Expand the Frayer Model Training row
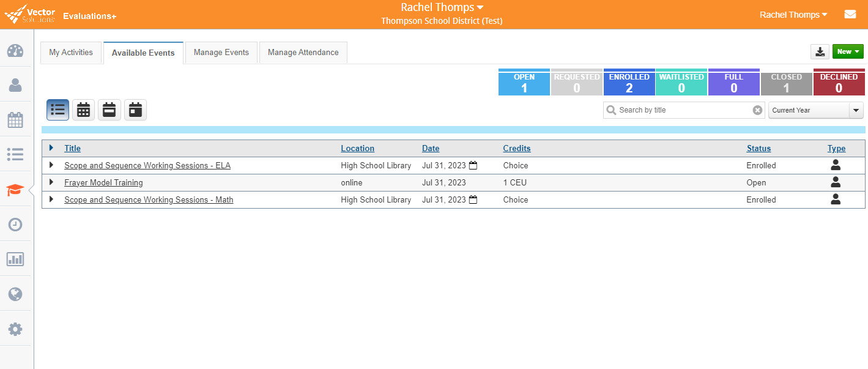Viewport: 868px width, 369px height. click(x=51, y=182)
